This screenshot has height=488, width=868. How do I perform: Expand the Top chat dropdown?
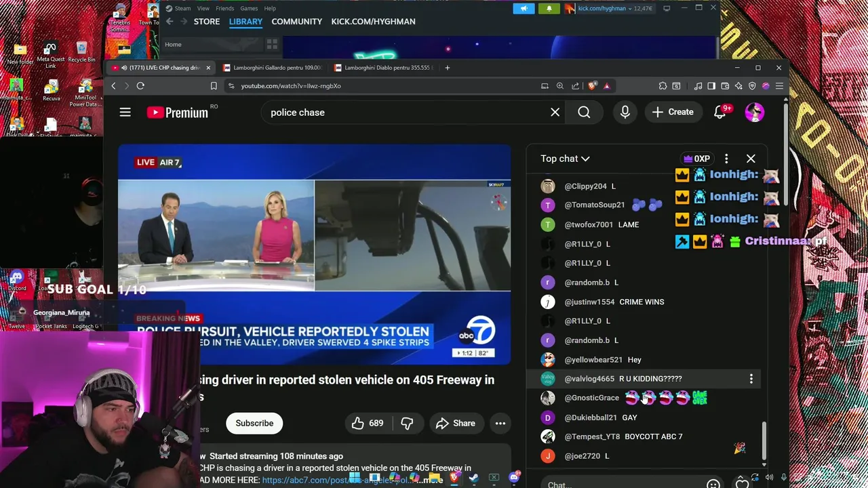(566, 159)
